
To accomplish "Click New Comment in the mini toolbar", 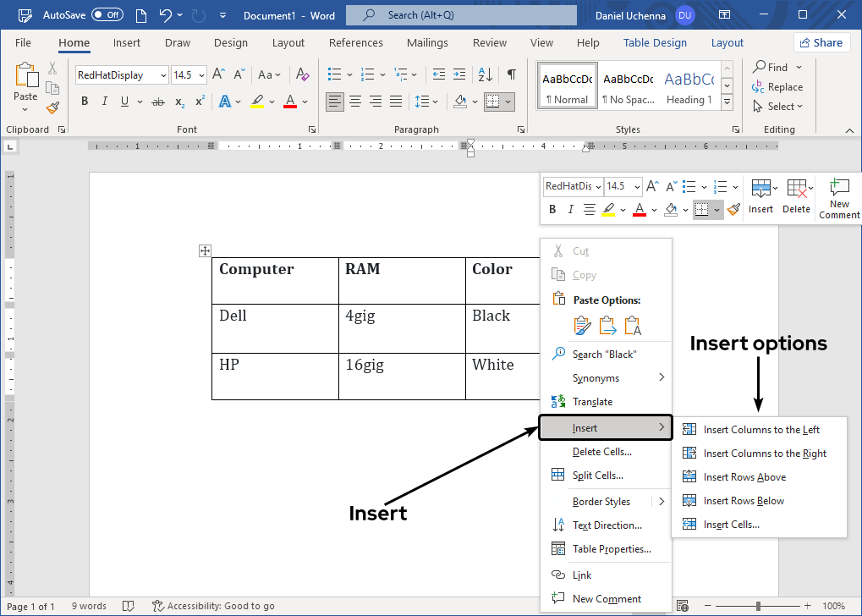I will (838, 198).
